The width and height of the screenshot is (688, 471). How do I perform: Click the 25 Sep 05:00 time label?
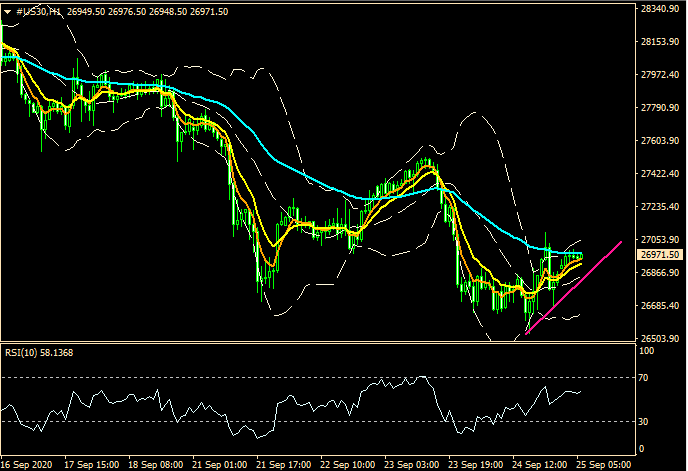[x=602, y=464]
